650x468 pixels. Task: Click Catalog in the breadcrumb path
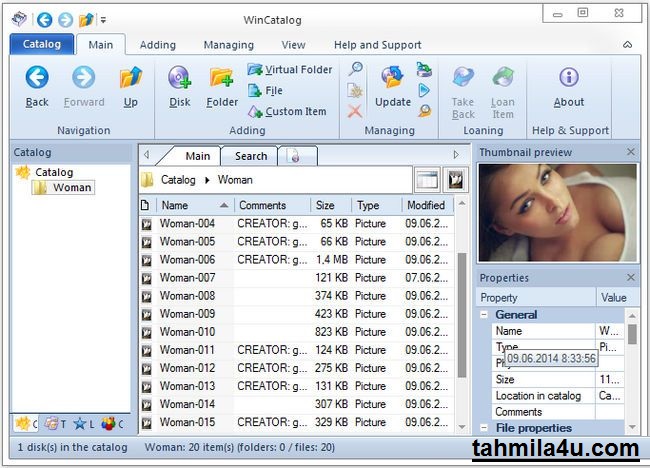tap(178, 180)
